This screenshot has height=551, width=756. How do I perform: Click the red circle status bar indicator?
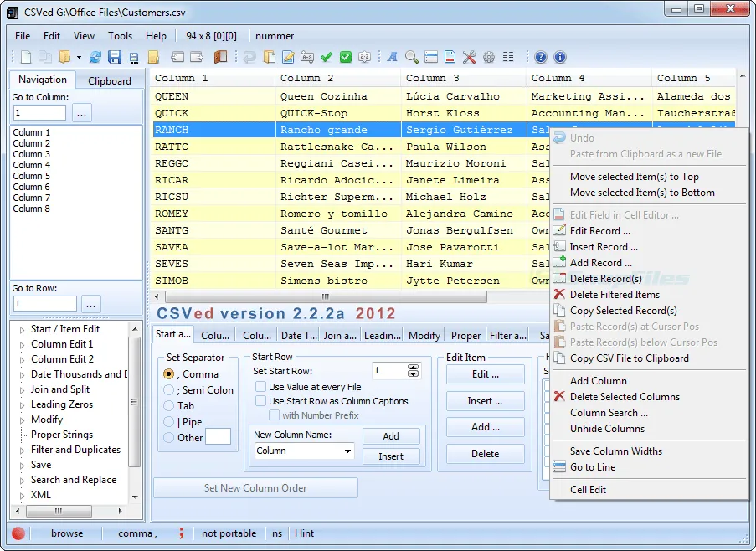click(x=18, y=533)
